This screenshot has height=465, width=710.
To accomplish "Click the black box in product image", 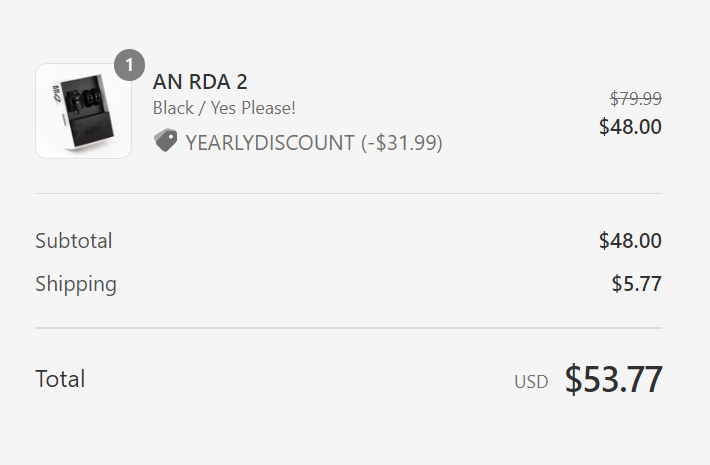I will pos(87,111).
